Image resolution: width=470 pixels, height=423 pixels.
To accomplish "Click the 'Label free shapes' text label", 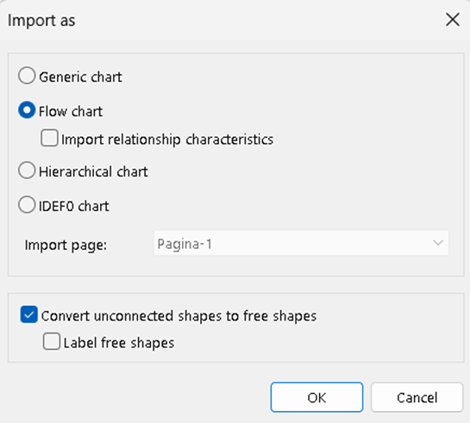I will [119, 343].
